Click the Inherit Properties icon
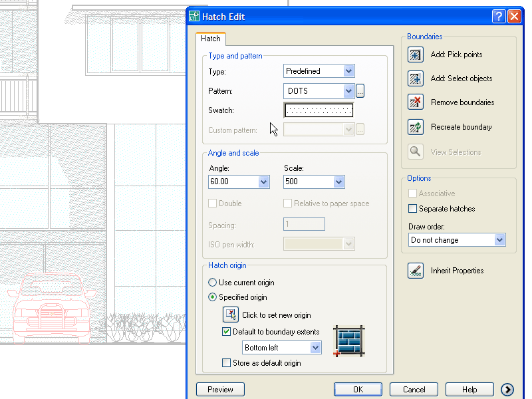This screenshot has height=399, width=532. [x=415, y=270]
